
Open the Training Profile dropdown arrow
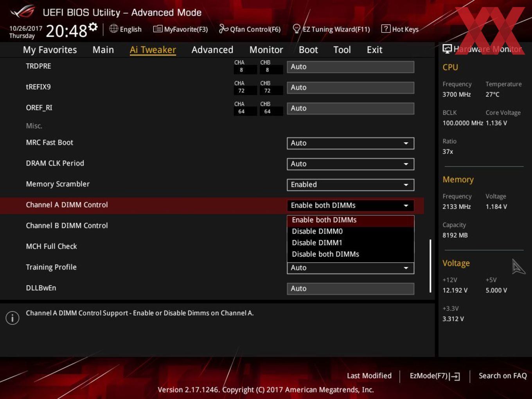click(406, 268)
